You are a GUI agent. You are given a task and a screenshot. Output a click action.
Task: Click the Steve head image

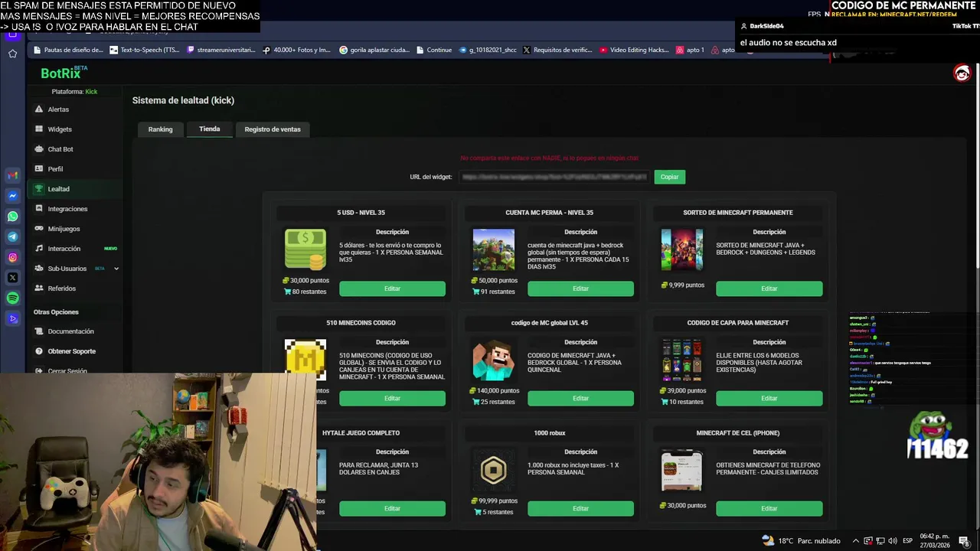[x=493, y=360]
